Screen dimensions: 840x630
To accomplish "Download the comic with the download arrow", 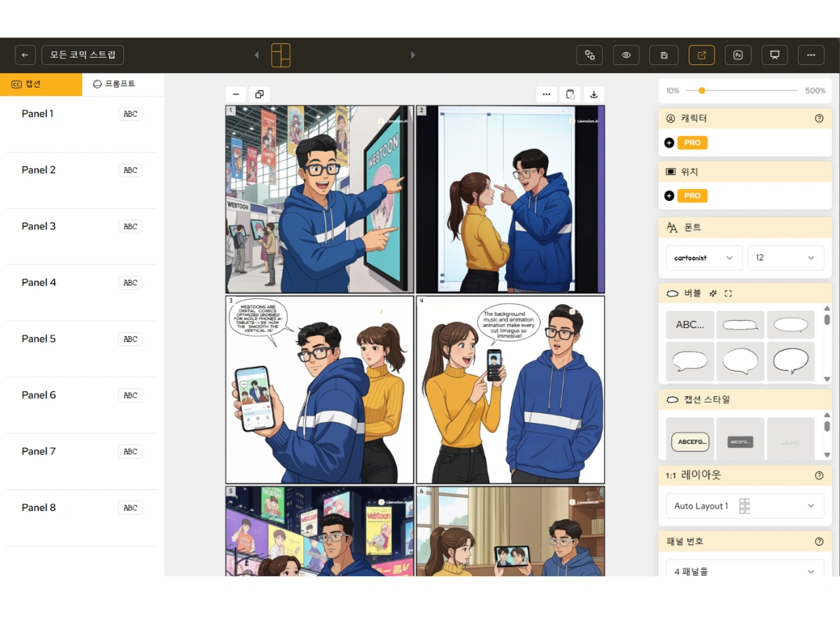I will pyautogui.click(x=594, y=94).
